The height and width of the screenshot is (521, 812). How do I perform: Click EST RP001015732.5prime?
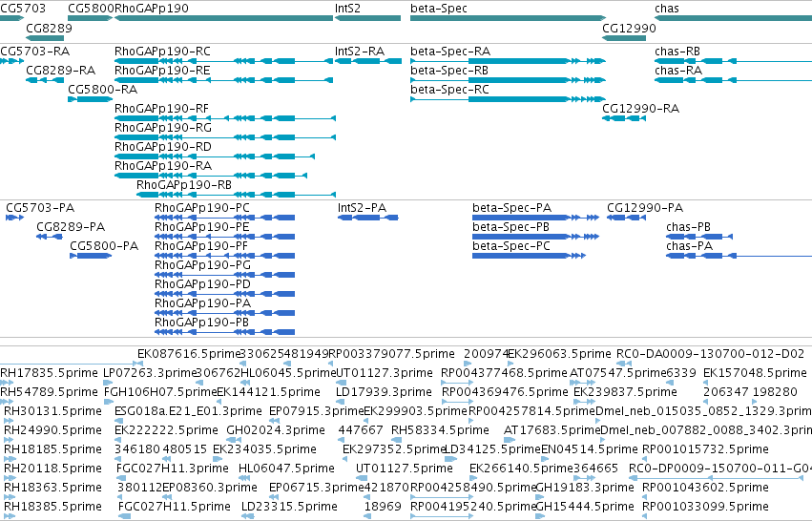click(x=705, y=450)
